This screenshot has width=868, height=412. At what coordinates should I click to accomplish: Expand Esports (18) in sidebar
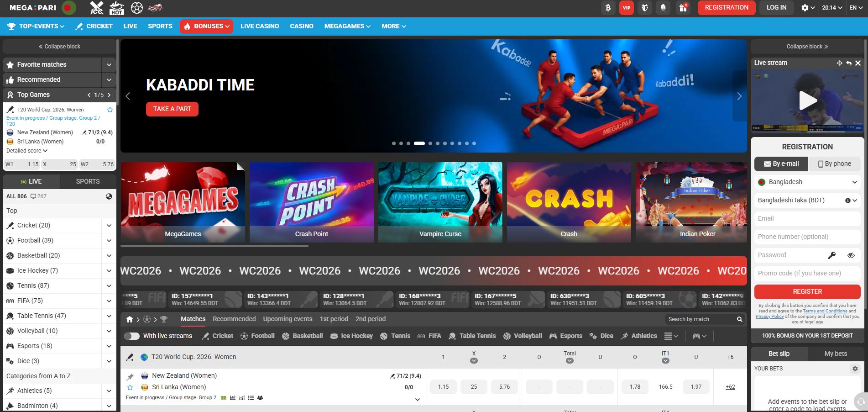(x=109, y=346)
